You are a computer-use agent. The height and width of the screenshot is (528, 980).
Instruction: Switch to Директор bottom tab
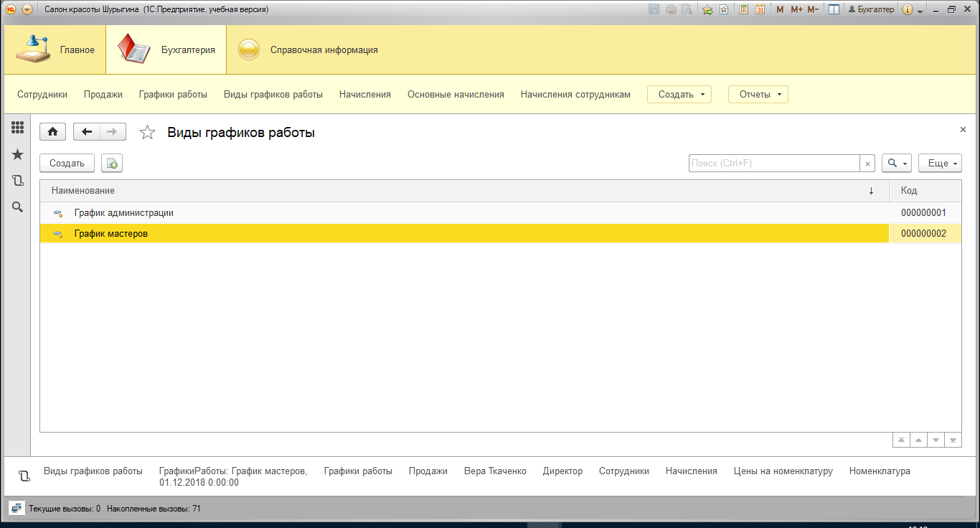coord(562,471)
